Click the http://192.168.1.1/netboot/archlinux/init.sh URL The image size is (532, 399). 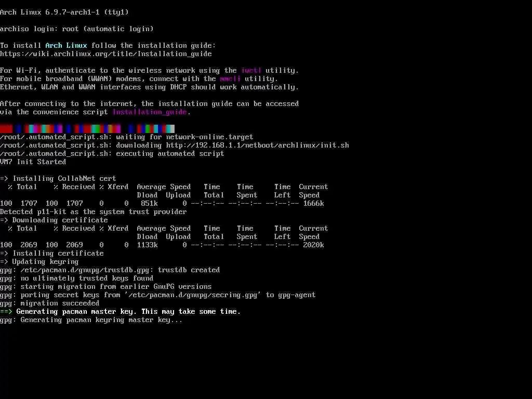pos(258,145)
